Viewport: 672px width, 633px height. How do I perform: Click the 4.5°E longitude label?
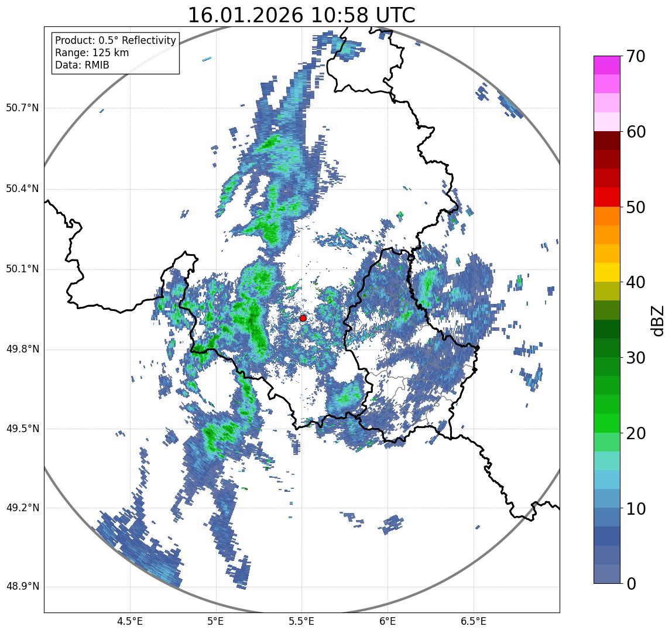(130, 621)
